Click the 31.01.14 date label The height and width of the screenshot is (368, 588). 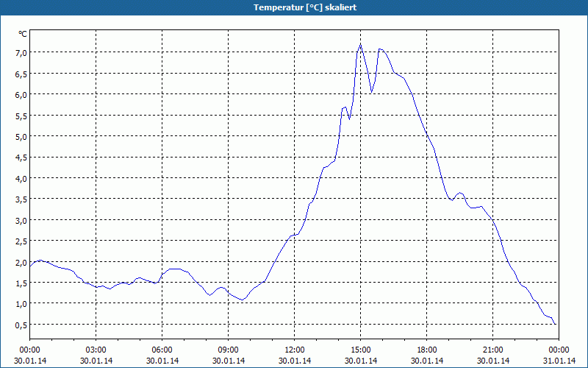coord(559,361)
